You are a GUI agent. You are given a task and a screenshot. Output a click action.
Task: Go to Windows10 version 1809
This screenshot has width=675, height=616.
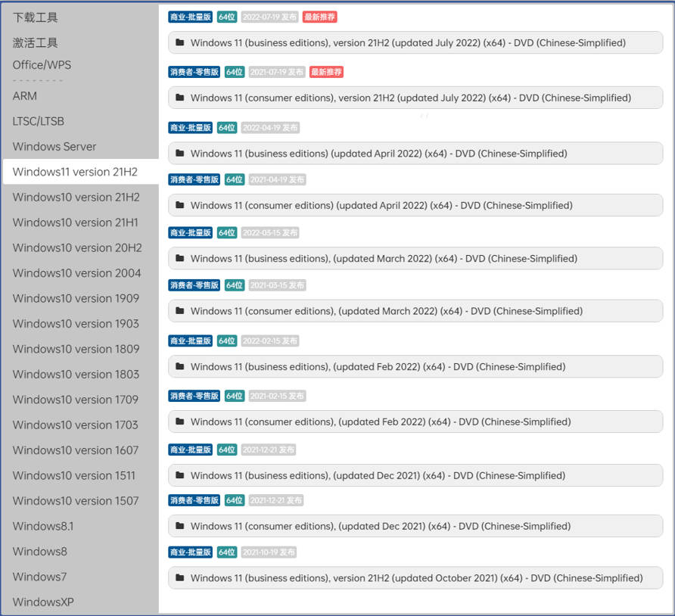coord(76,349)
